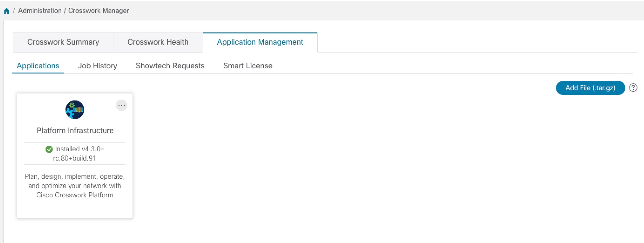Open the Showtech Requests sub-tab
This screenshot has height=243, width=644.
170,66
